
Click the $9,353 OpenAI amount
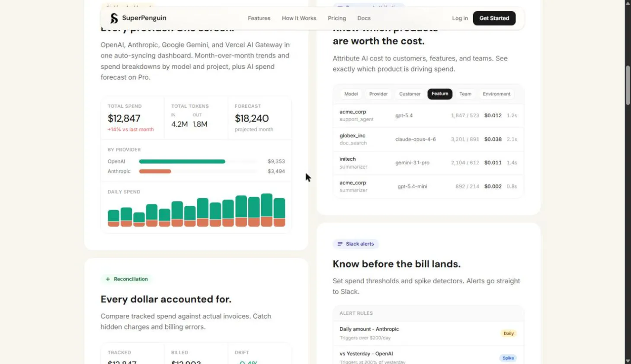[x=276, y=162]
